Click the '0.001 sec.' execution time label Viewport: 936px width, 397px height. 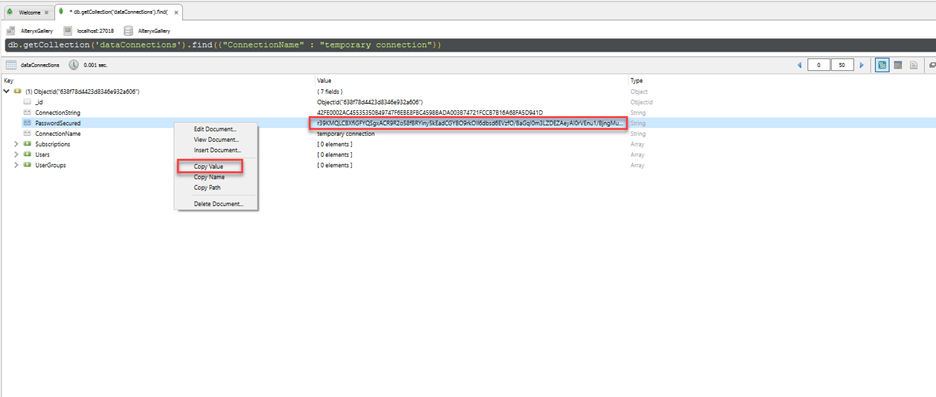click(x=96, y=64)
